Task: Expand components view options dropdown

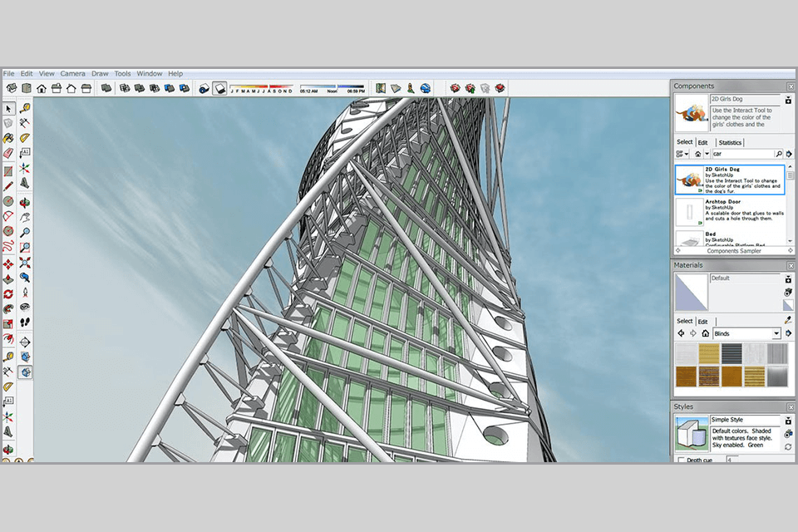Action: [684, 154]
